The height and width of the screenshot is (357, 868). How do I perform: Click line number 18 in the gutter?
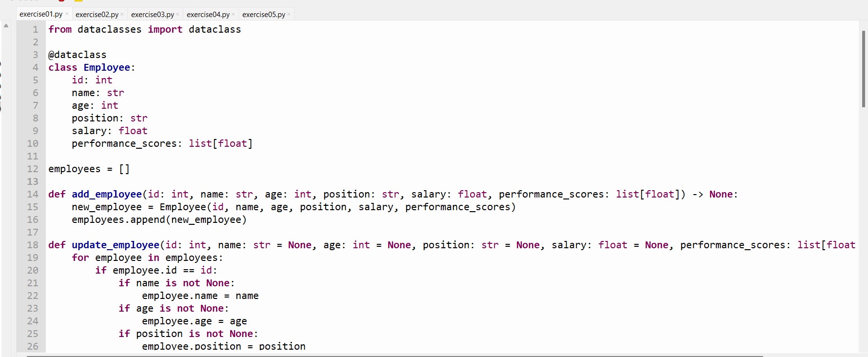pyautogui.click(x=33, y=245)
